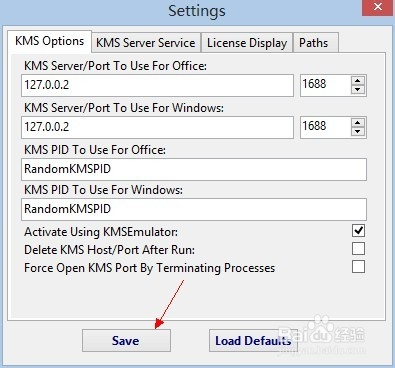Increase the Windows port with the up arrow
This screenshot has width=395, height=368.
358,123
